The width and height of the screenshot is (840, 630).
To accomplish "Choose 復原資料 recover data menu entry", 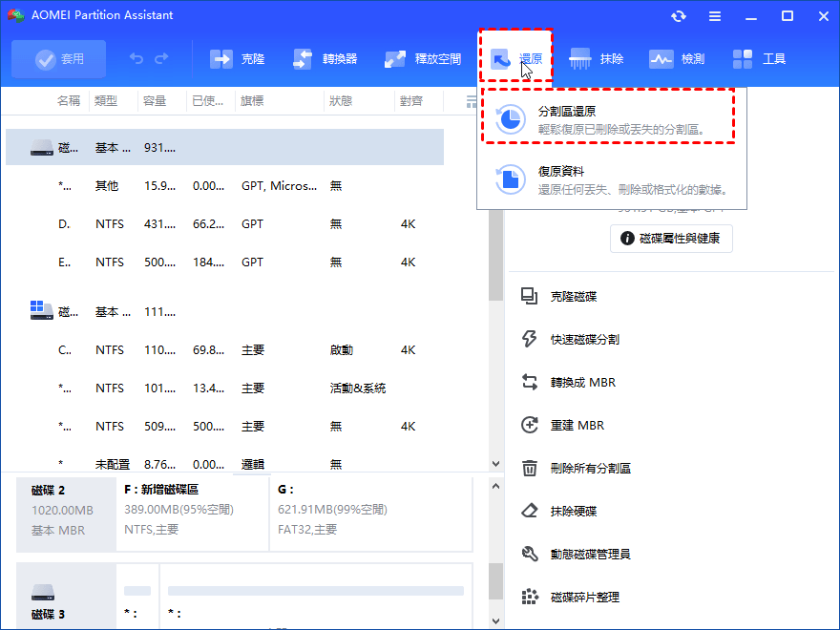I will [612, 179].
